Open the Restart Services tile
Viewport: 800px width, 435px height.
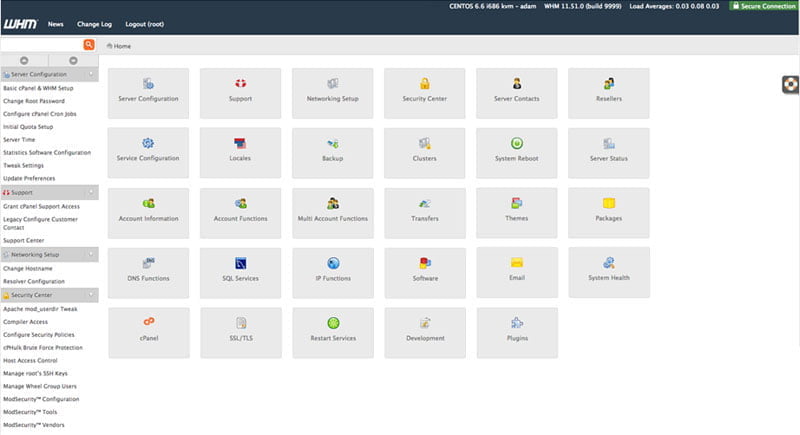click(x=332, y=332)
